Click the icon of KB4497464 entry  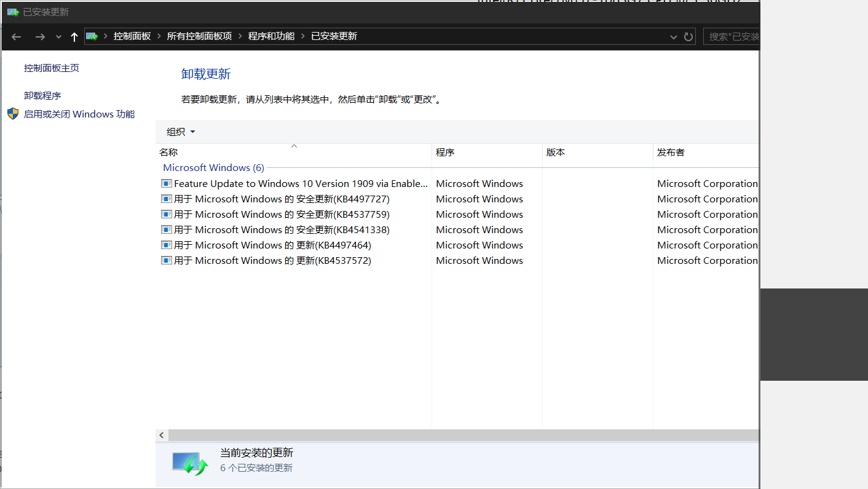tap(166, 245)
